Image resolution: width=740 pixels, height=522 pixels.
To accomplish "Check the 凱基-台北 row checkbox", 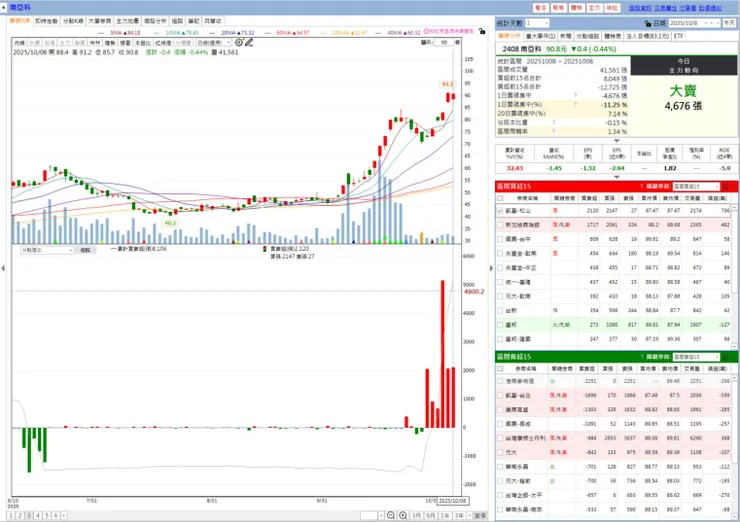I will coord(500,395).
